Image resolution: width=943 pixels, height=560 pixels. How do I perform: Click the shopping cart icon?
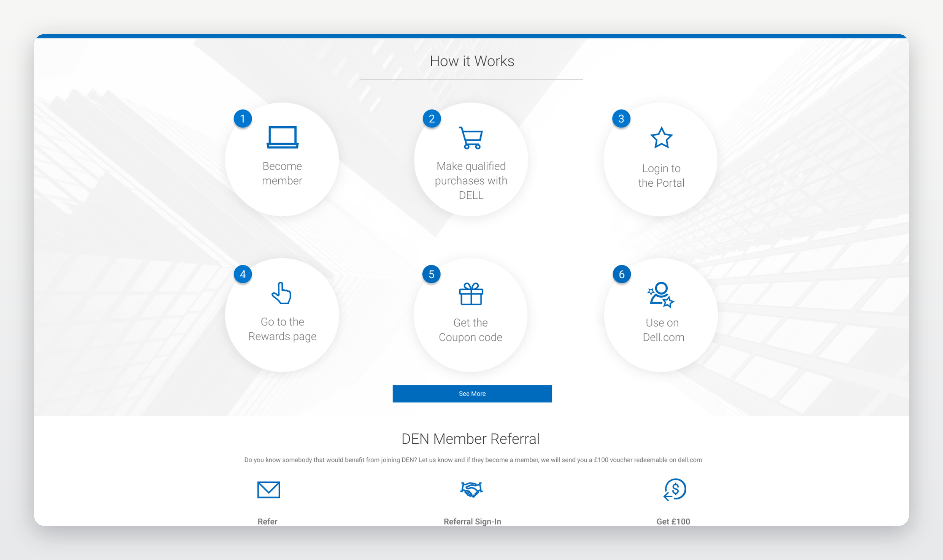[471, 138]
